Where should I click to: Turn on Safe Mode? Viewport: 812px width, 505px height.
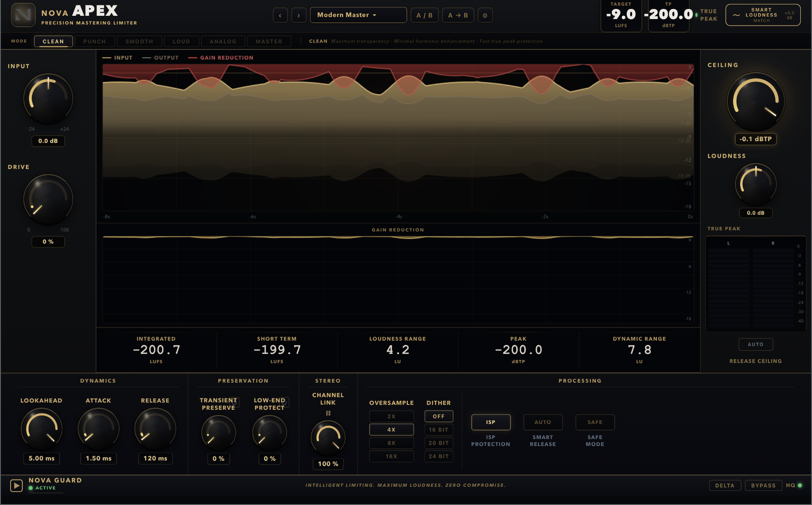(595, 422)
